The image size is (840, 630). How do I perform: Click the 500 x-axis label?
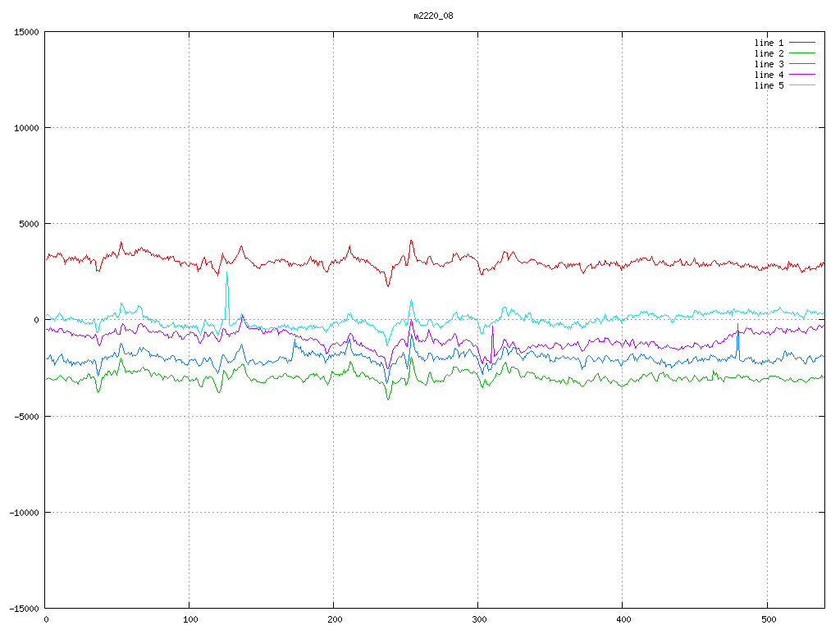(769, 620)
